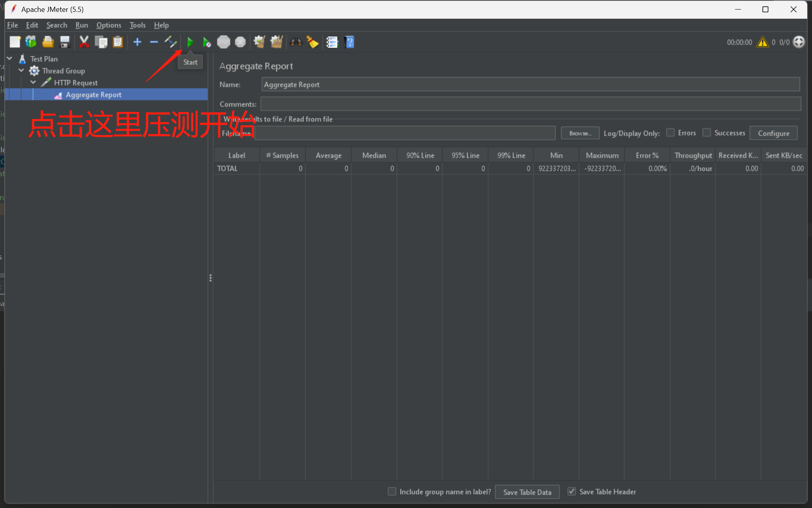Screen dimensions: 812x508
Task: Open the Templates icon in toolbar
Action: (31, 42)
